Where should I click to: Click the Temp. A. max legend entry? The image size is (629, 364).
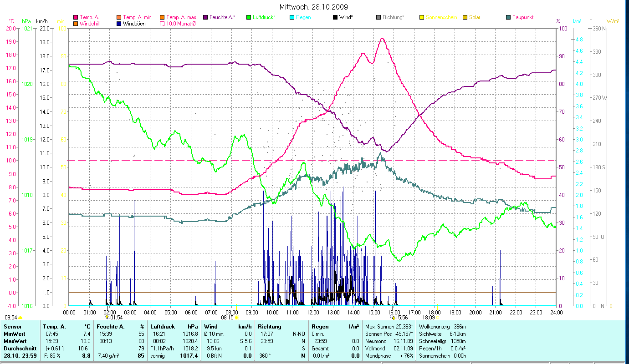pyautogui.click(x=181, y=17)
